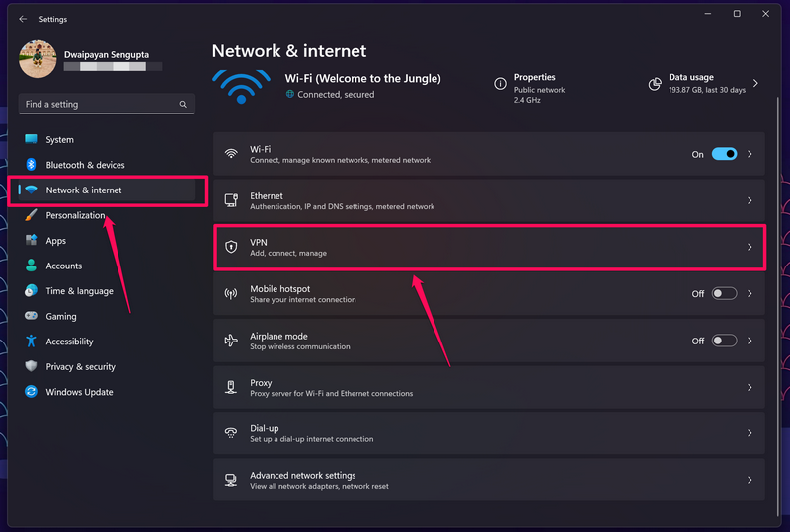Screen dimensions: 790x532
Task: Click the back arrow in Settings
Action: [x=23, y=19]
